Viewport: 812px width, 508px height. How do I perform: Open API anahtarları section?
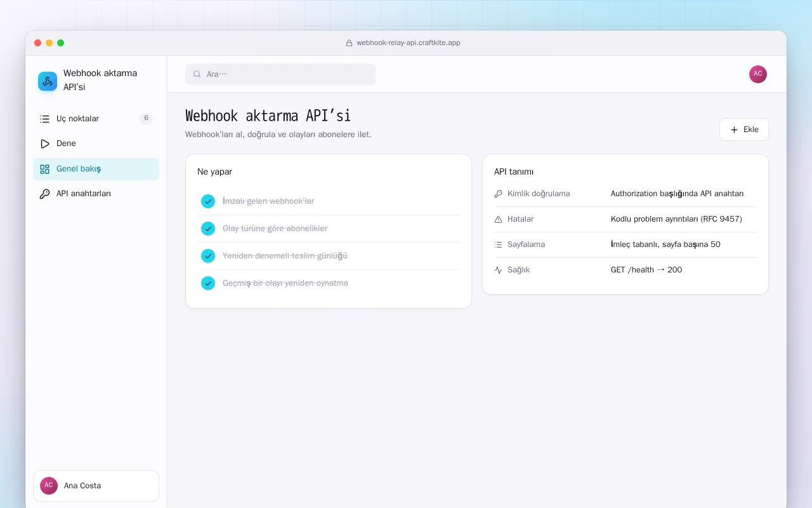pos(96,194)
